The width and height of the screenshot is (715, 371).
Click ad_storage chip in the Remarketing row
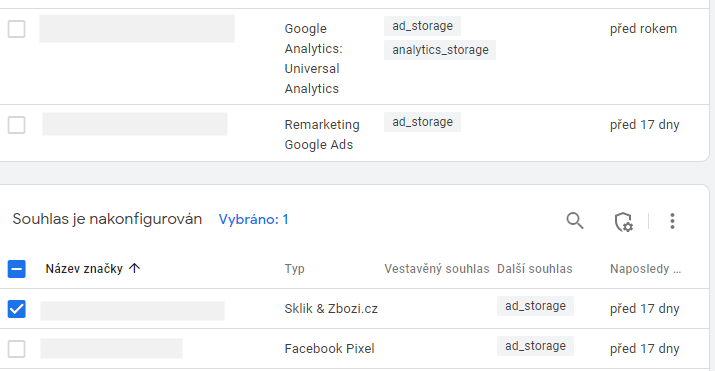(x=422, y=122)
